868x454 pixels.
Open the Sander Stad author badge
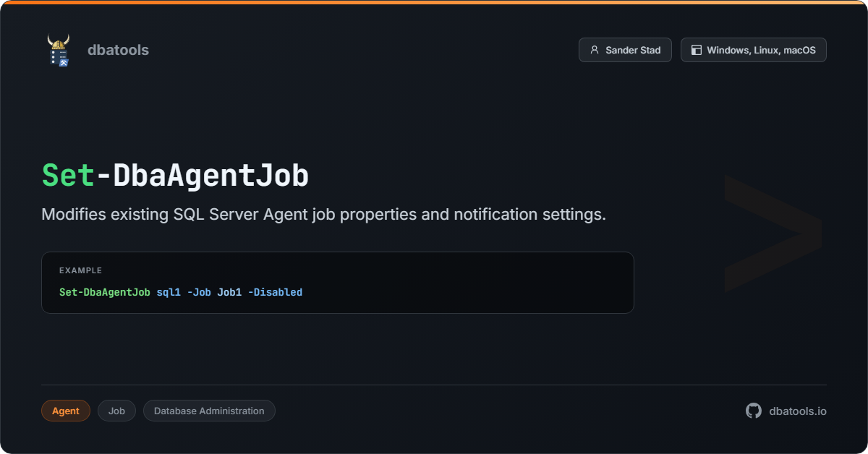click(625, 50)
